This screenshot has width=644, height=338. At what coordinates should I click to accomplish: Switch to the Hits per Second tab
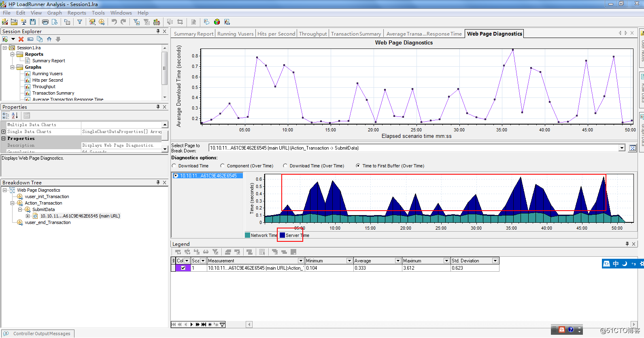point(276,34)
